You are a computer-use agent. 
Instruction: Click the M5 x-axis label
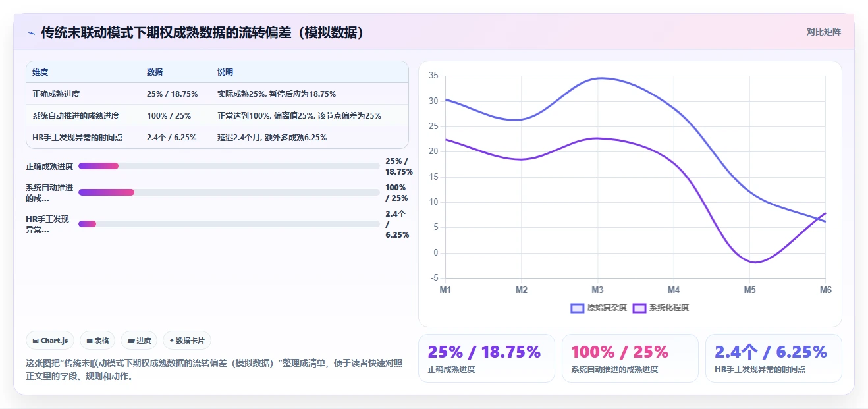pyautogui.click(x=749, y=290)
